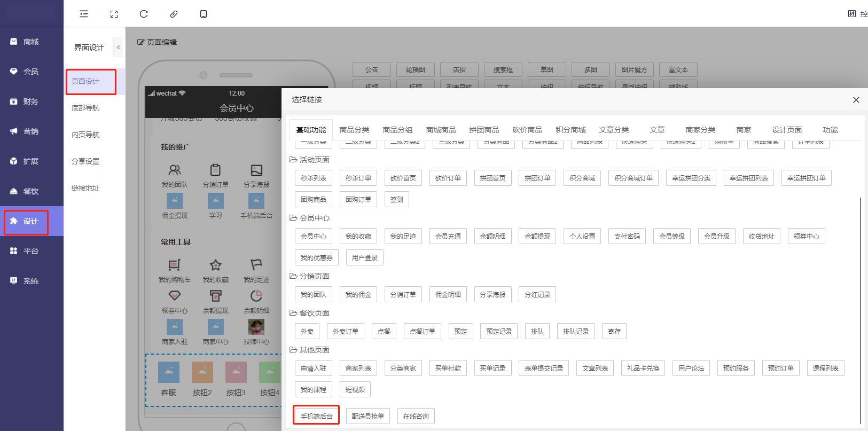Toggle the sidebar menu collapse icon
Screen dimensions: 868x431
(x=84, y=14)
